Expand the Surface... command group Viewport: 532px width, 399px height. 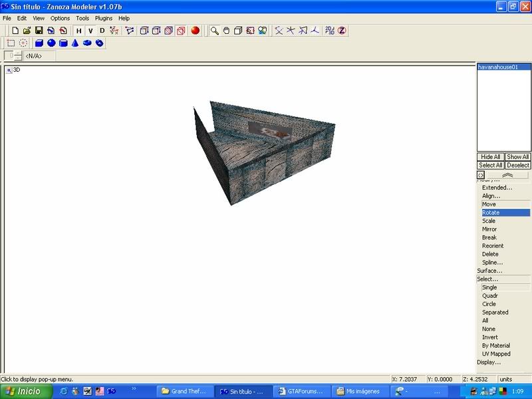pos(489,271)
